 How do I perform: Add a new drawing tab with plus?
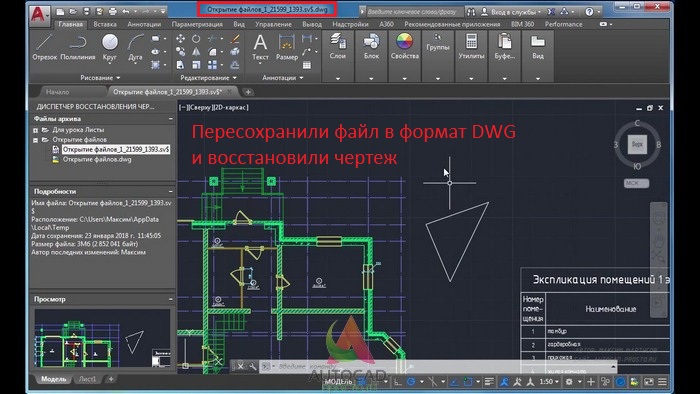coord(248,92)
